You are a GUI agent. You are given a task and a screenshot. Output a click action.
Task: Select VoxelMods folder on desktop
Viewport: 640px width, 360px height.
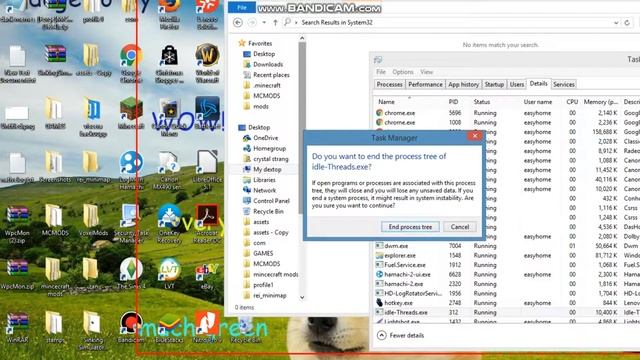(x=93, y=220)
